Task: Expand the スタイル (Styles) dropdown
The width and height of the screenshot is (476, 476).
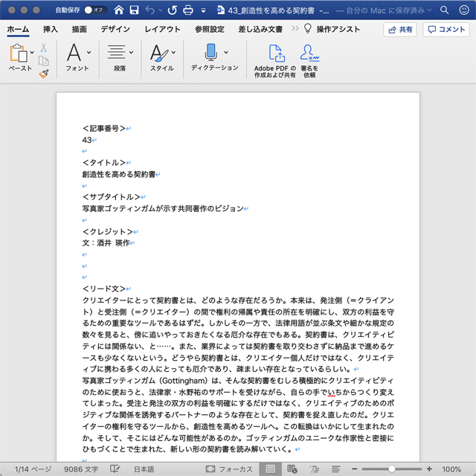Action: point(174,53)
